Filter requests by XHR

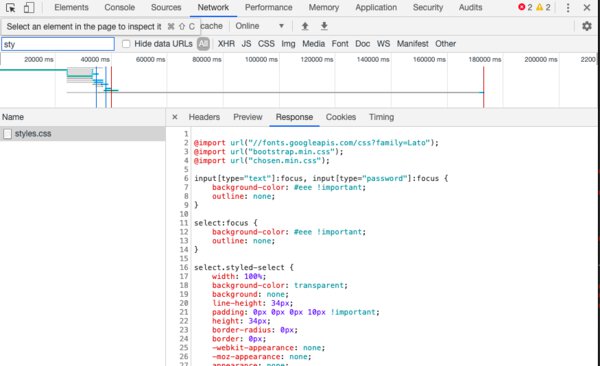226,44
